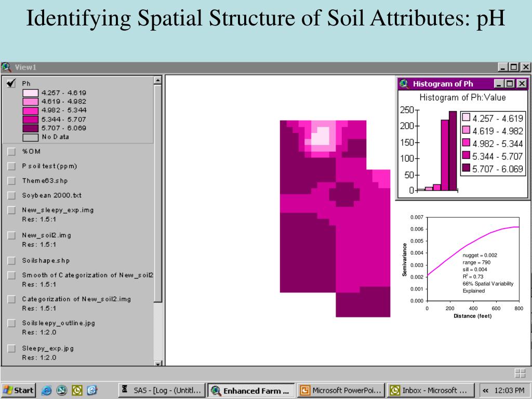This screenshot has width=532, height=399.
Task: Switch to Inbox - Microsoft taskbar button
Action: [x=431, y=391]
